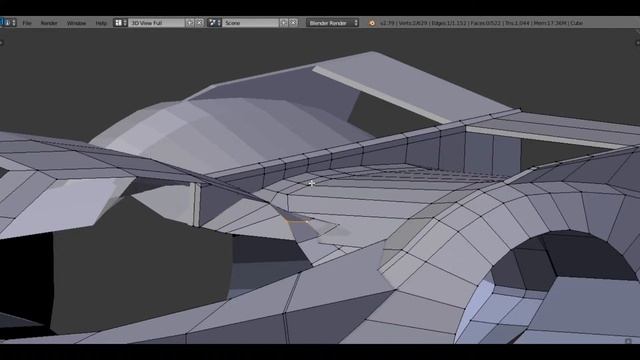
Task: Click the Info editor type icon
Action: 8,23
